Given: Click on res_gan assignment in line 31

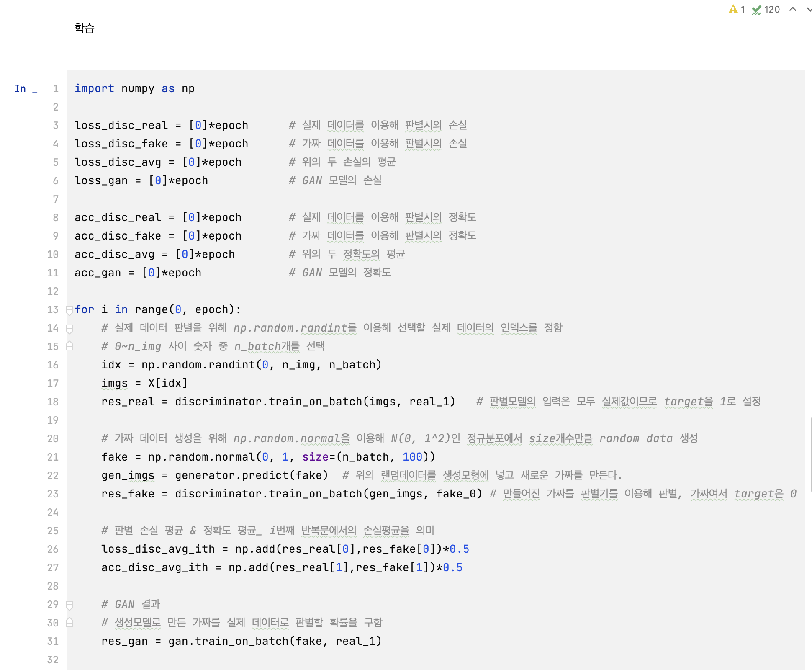Looking at the screenshot, I should 124,642.
